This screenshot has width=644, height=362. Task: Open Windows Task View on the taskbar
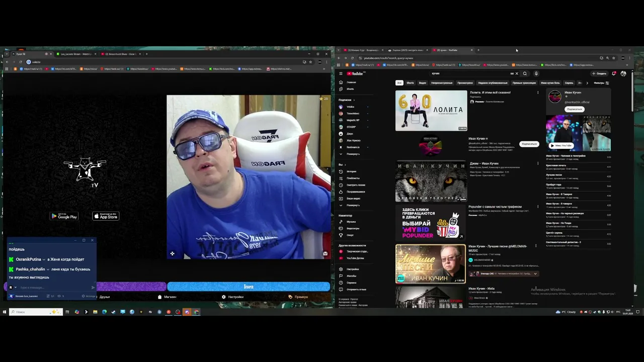pos(67,312)
